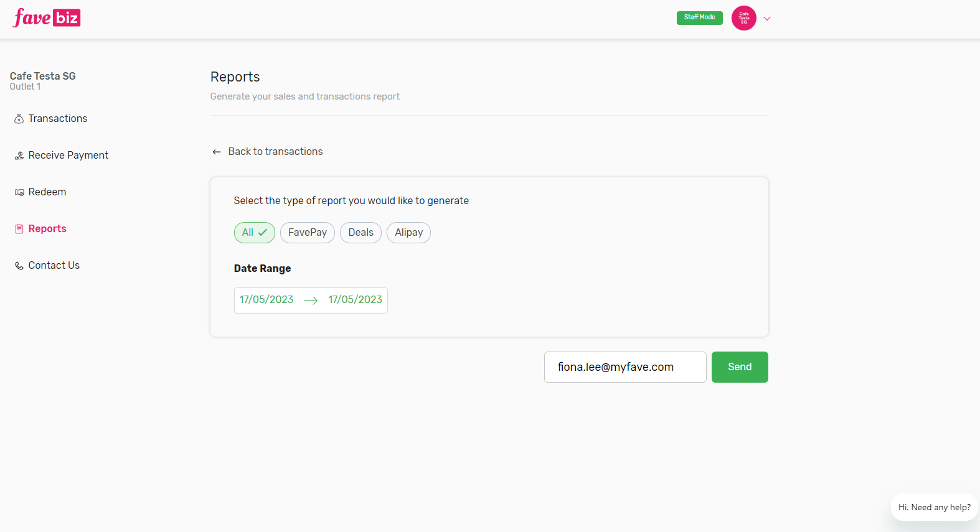Select the FavePay report type

click(x=308, y=233)
